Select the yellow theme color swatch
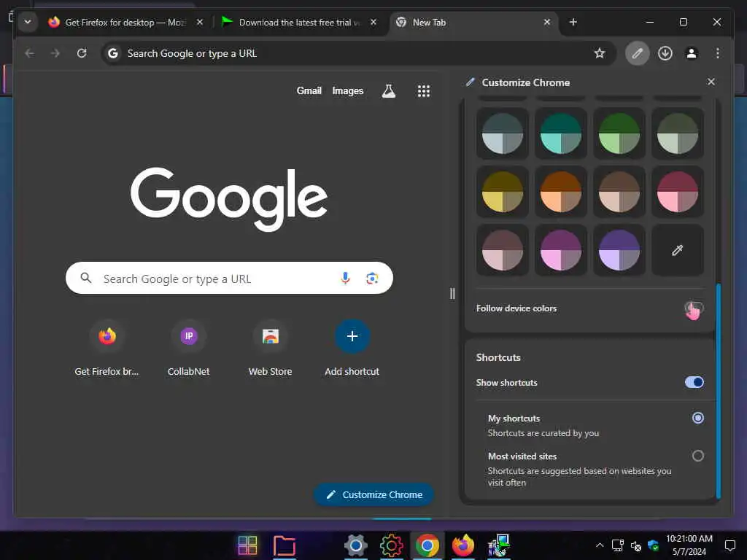 502,192
